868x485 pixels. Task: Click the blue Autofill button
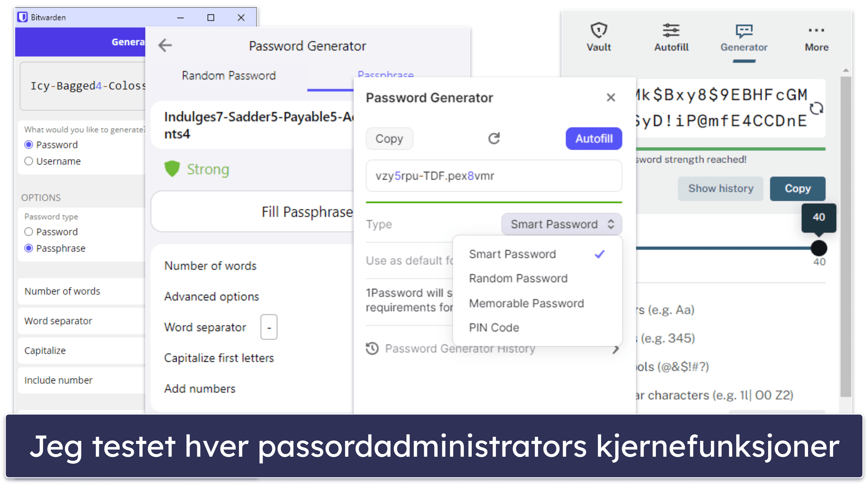tap(594, 139)
